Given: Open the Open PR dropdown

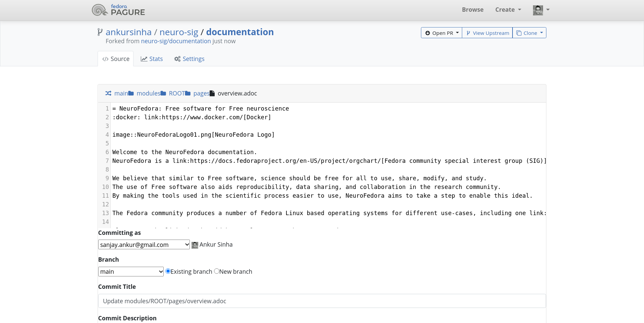Looking at the screenshot, I should pyautogui.click(x=441, y=33).
